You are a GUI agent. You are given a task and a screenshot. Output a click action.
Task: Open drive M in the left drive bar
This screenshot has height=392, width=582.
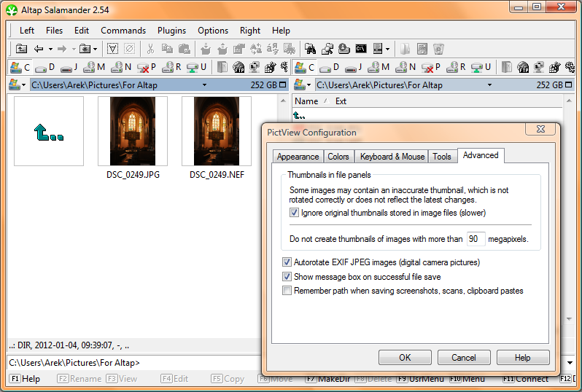(93, 68)
